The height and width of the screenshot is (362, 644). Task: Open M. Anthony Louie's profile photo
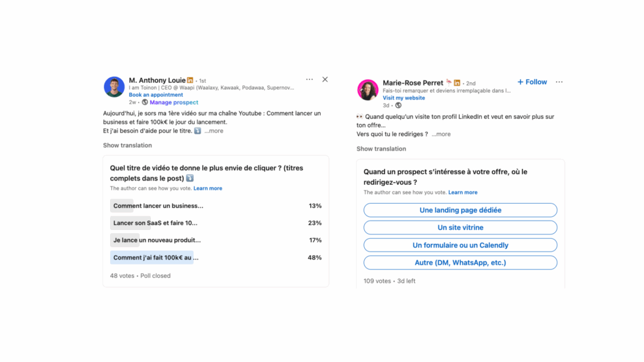[114, 87]
